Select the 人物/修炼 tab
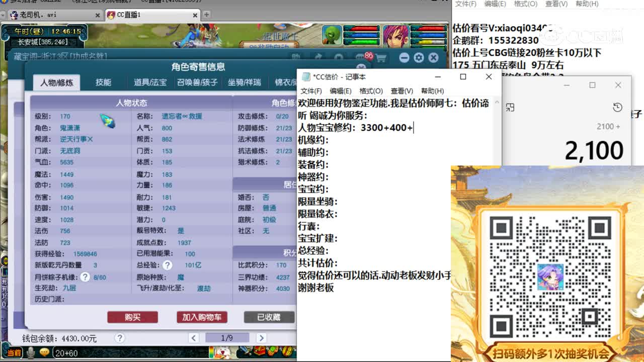Screen dimensions: 644x362 (x=56, y=82)
